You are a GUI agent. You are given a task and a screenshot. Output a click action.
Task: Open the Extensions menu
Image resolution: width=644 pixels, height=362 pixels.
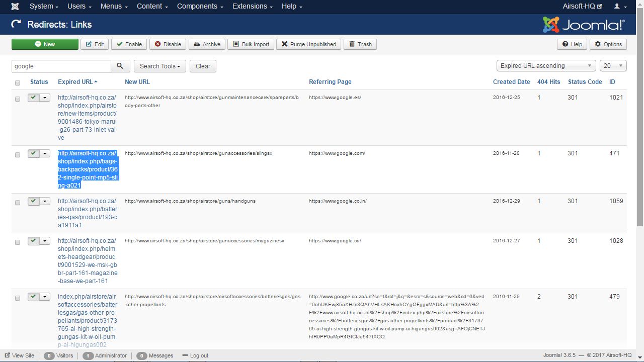pos(253,6)
